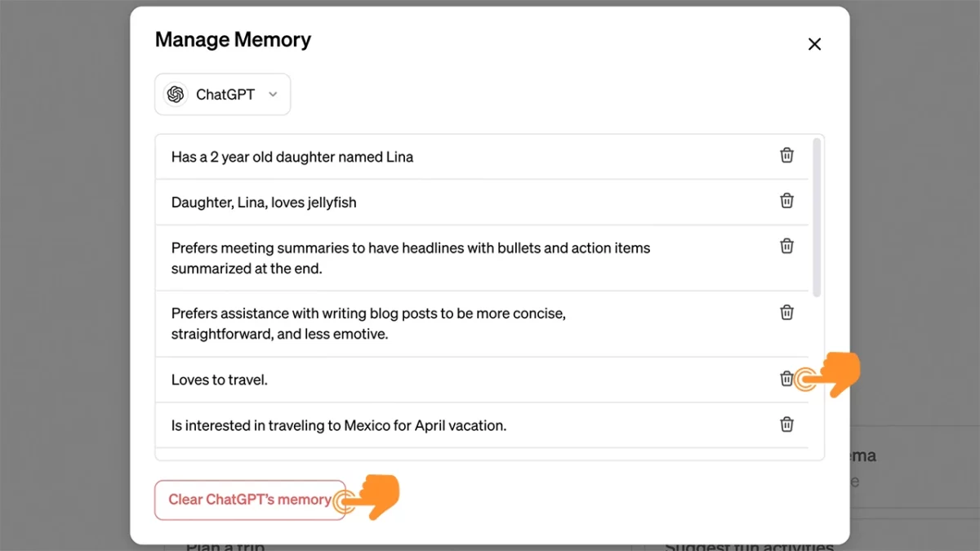
Task: Delete the 'Loves to travel' memory
Action: [786, 379]
